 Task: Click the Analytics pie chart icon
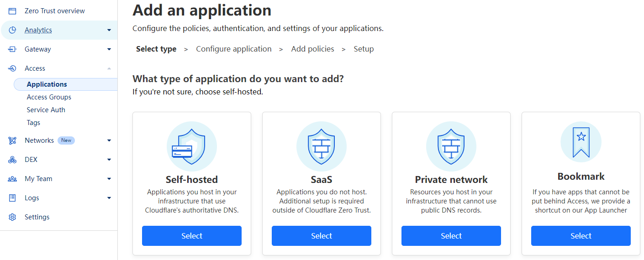[x=12, y=30]
